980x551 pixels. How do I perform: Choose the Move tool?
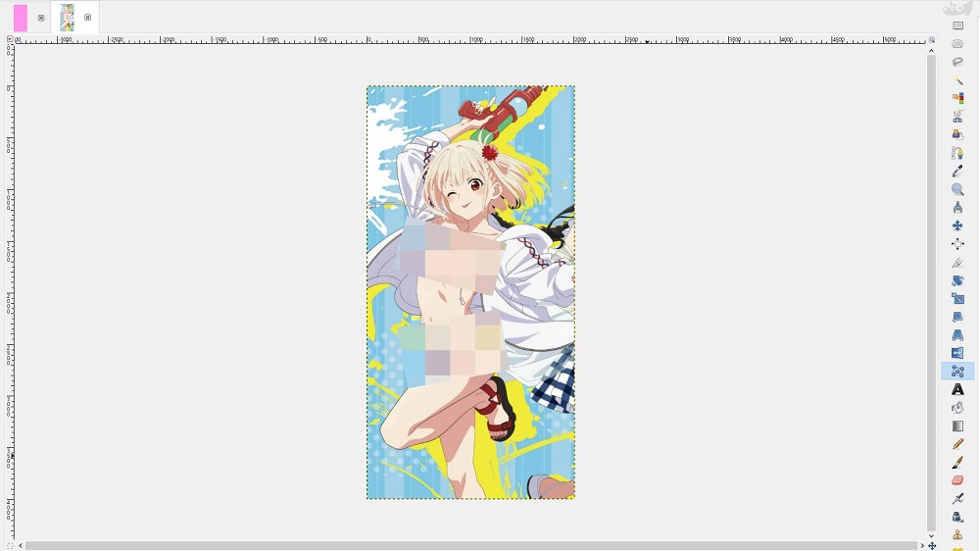click(957, 226)
